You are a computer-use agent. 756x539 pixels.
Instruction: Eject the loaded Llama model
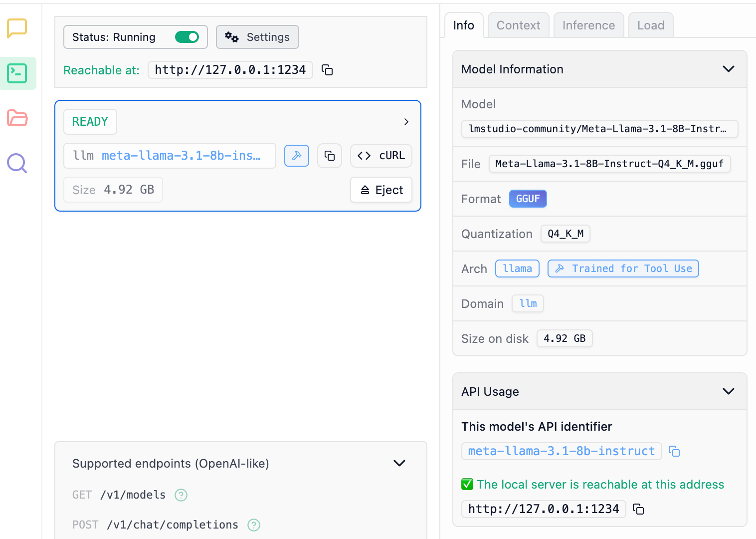(381, 190)
